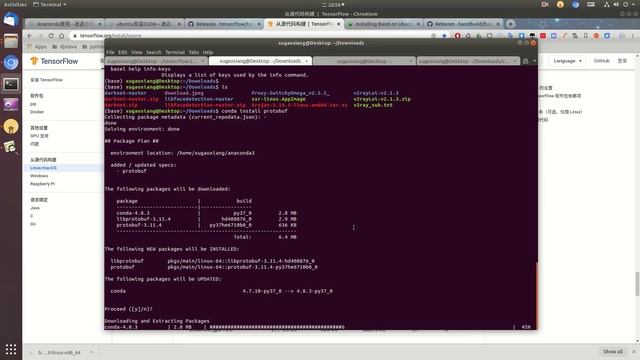This screenshot has width=640, height=360.
Task: Open the Files manager icon in the dock
Action: (x=11, y=41)
